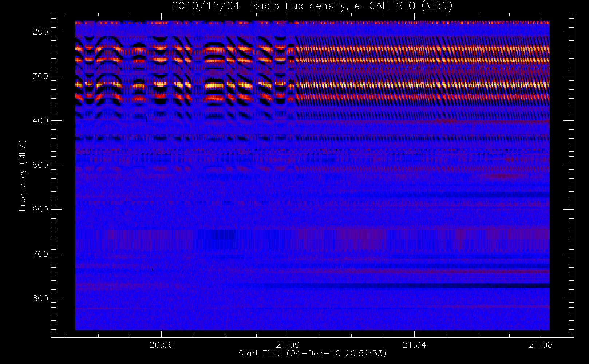Click the 700 frequency tick label
Viewport: 589px width, 364px height.
pyautogui.click(x=40, y=254)
